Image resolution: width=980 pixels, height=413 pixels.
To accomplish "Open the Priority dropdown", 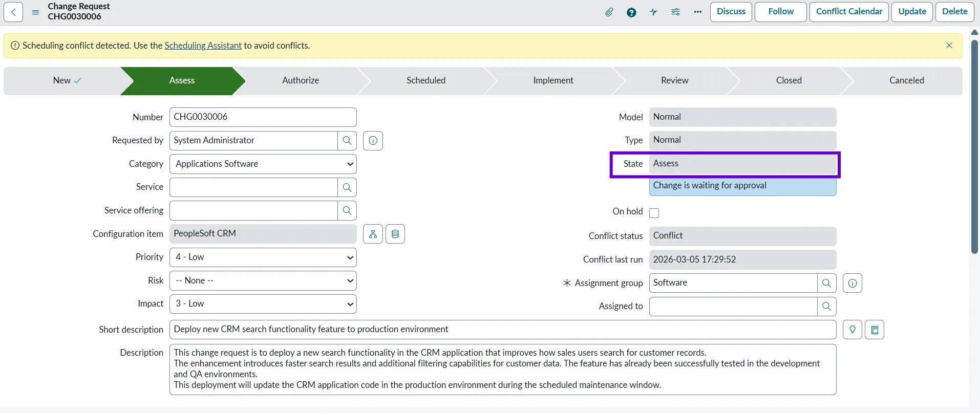I will (263, 257).
